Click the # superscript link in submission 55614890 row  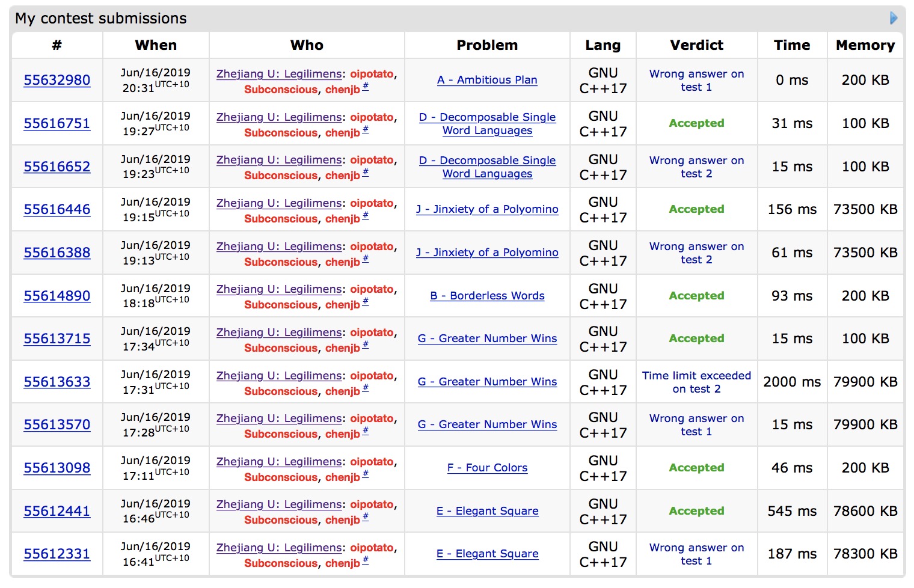366,302
